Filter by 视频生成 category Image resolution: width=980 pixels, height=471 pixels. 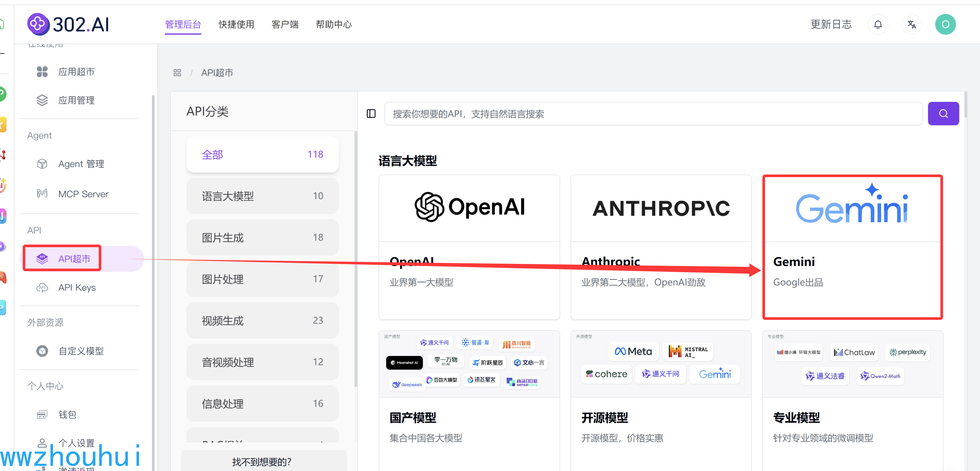coord(262,320)
